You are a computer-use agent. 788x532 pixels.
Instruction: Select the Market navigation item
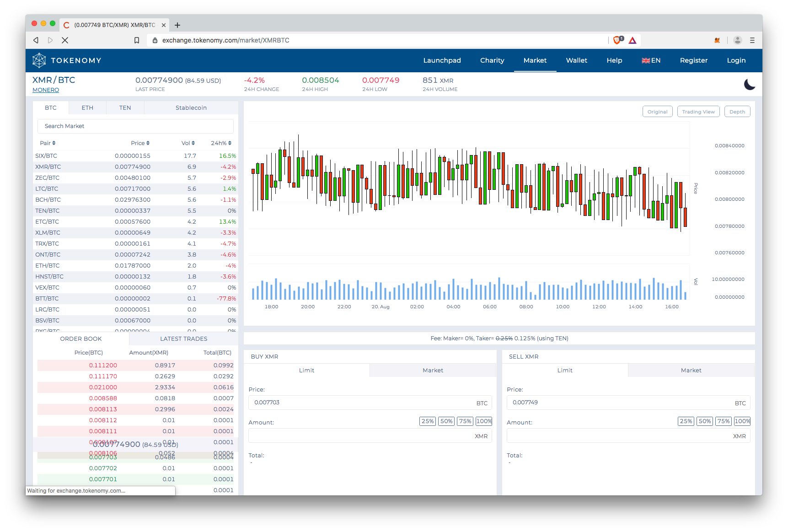click(x=535, y=60)
